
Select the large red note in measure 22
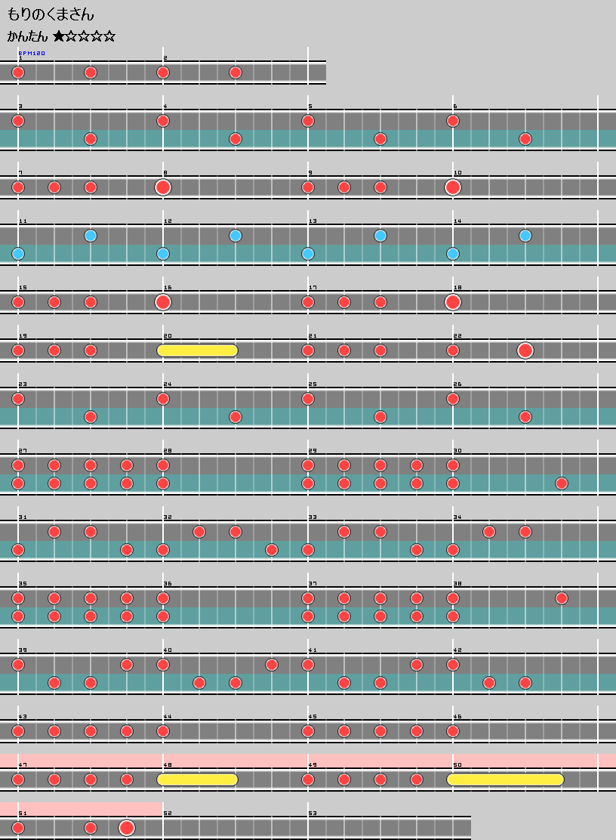tap(525, 351)
